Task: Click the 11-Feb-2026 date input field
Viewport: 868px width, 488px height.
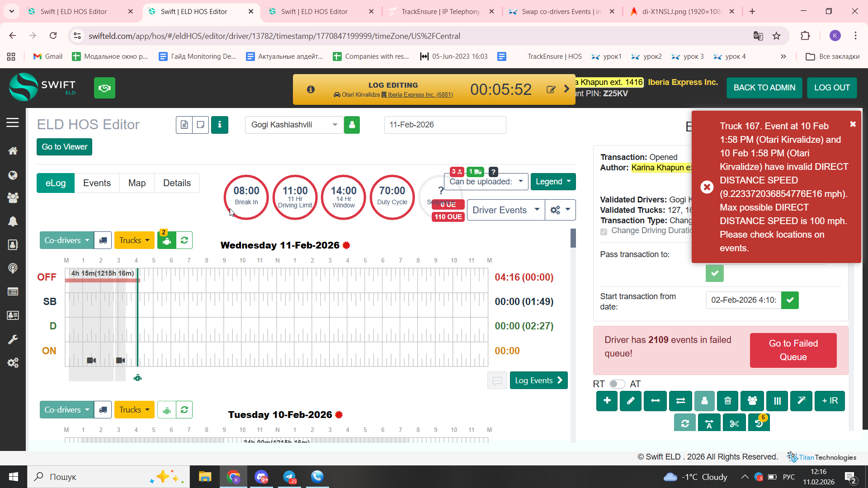Action: [x=444, y=125]
